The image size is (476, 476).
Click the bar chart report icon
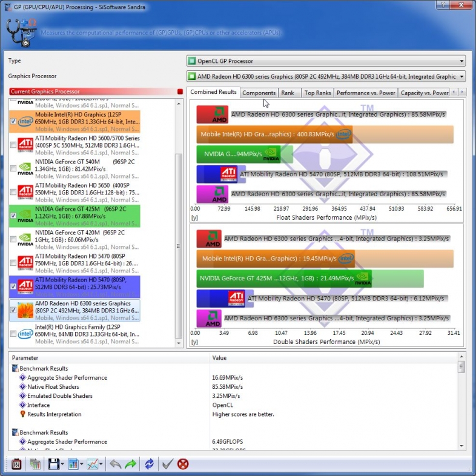pos(73,464)
